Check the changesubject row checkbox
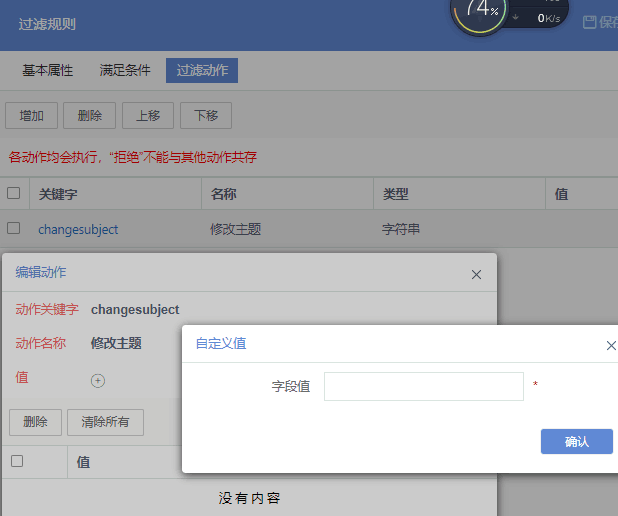This screenshot has height=516, width=618. click(x=14, y=228)
